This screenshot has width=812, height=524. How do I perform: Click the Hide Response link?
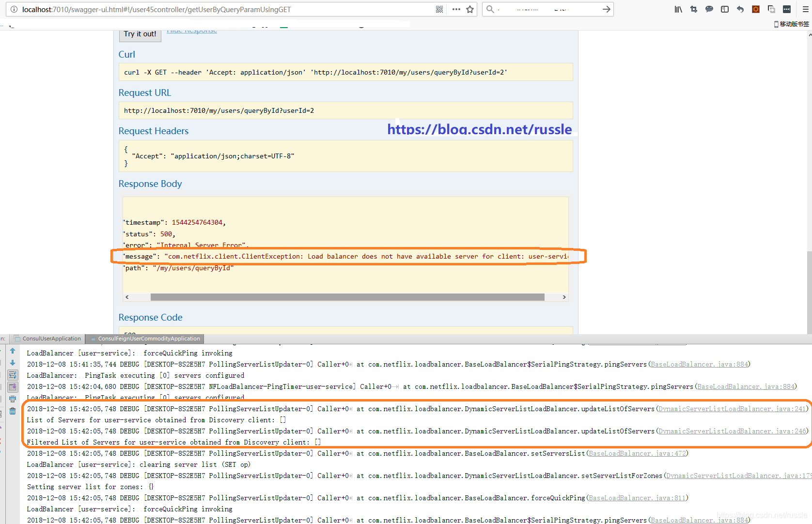(192, 31)
